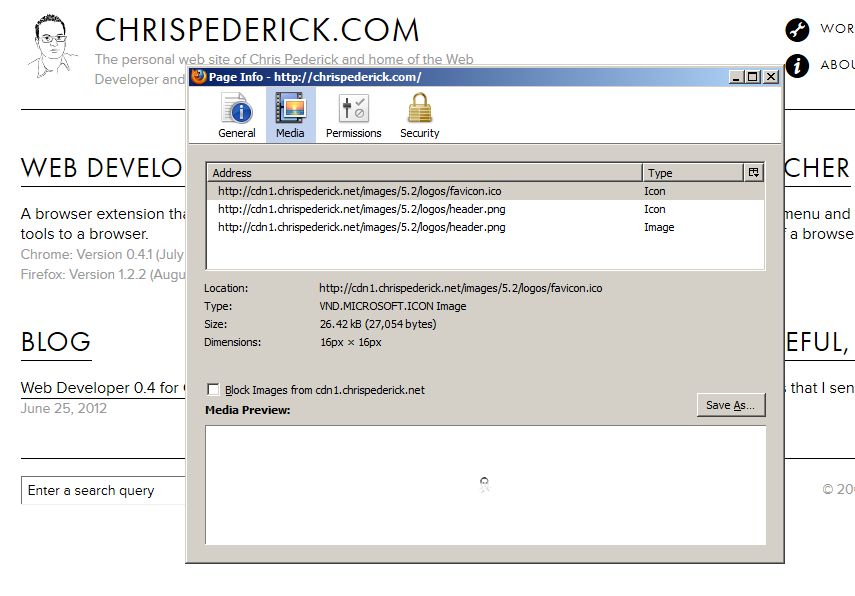Sort the list by Type column
This screenshot has height=596, width=855.
pyautogui.click(x=691, y=173)
